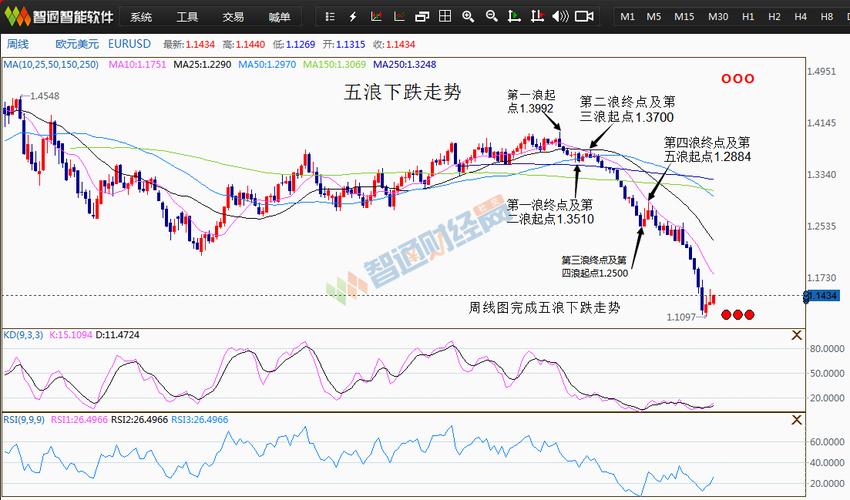Screen dimensions: 850x500
Task: Click the red candlestick chart icon
Action: coord(375,17)
